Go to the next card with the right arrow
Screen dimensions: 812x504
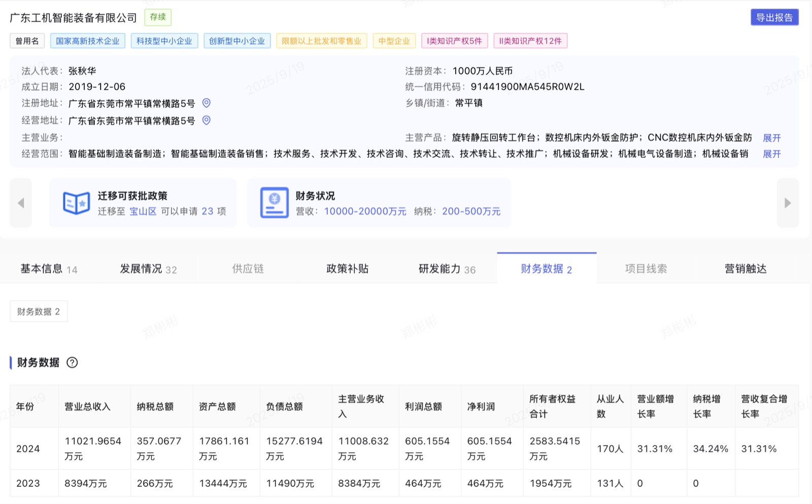[788, 203]
